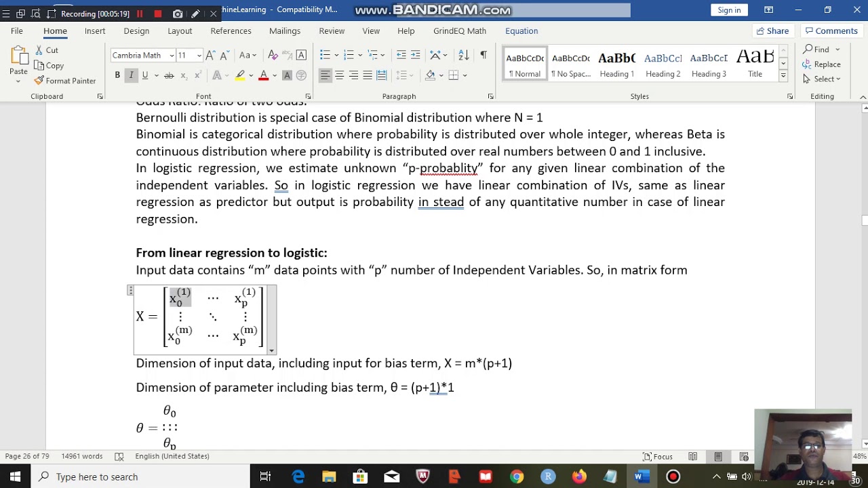Toggle underline formatting
The image size is (868, 488).
(144, 75)
